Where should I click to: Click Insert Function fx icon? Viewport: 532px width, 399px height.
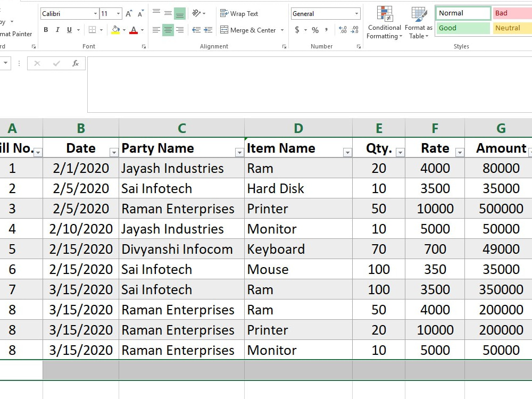pos(76,63)
